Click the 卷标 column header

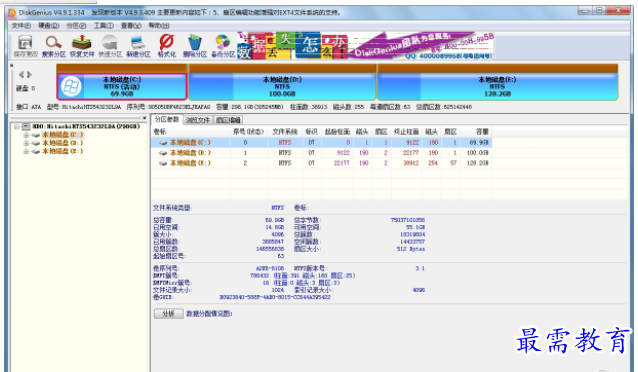(191, 132)
